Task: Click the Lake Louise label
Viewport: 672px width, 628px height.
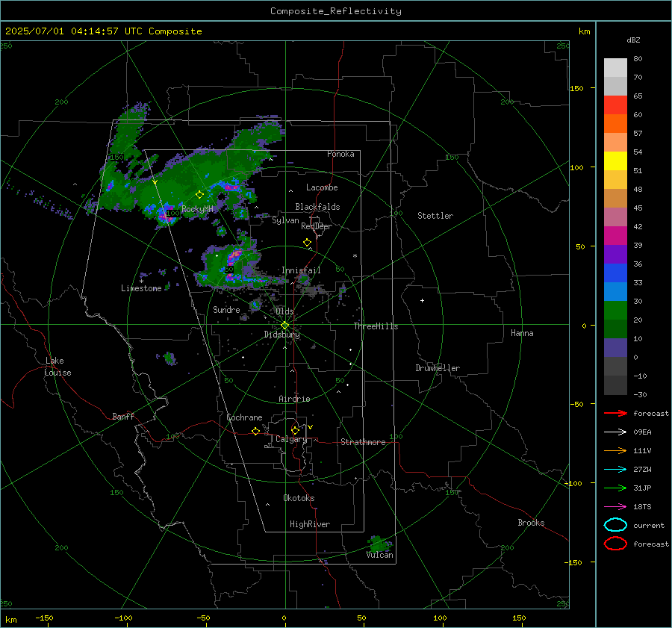Action: (57, 367)
